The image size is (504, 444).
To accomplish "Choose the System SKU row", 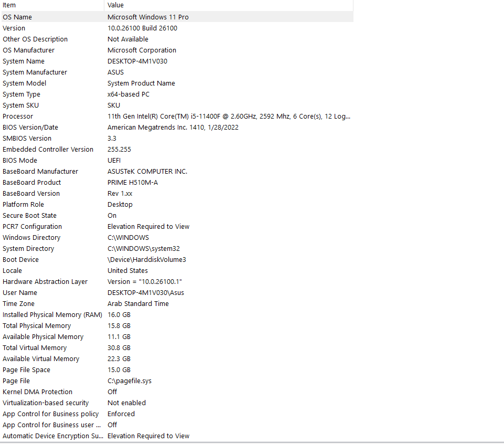I will point(177,105).
